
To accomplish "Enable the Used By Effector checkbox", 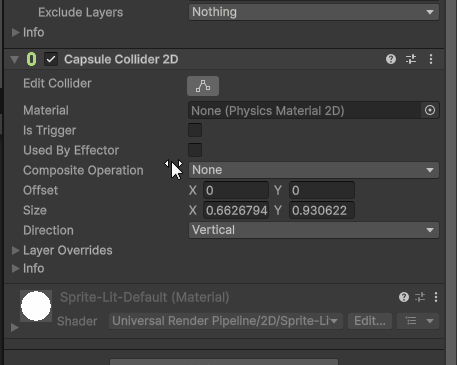I will 195,150.
